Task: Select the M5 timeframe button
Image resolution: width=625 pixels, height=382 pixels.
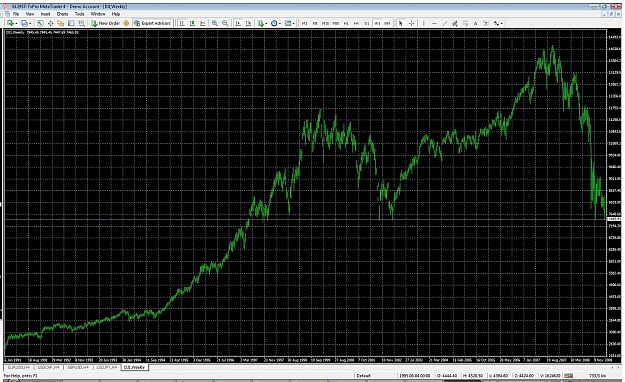Action: tap(315, 23)
